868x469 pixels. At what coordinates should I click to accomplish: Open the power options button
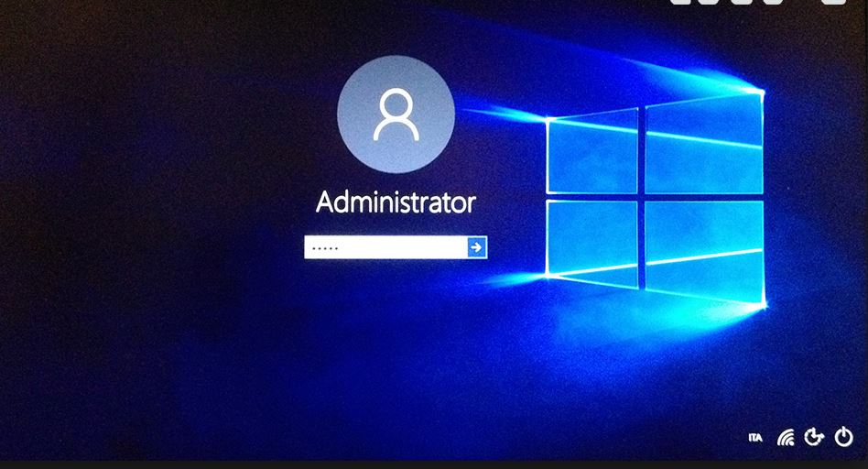pyautogui.click(x=843, y=437)
